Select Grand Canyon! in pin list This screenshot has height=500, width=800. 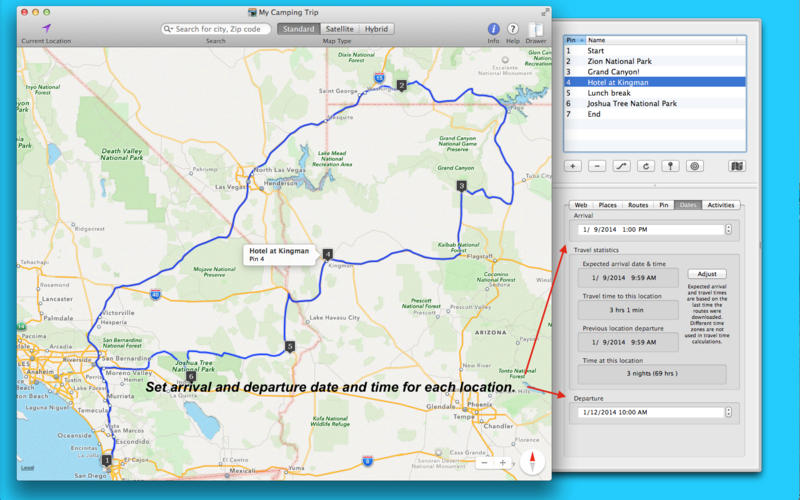click(x=655, y=72)
